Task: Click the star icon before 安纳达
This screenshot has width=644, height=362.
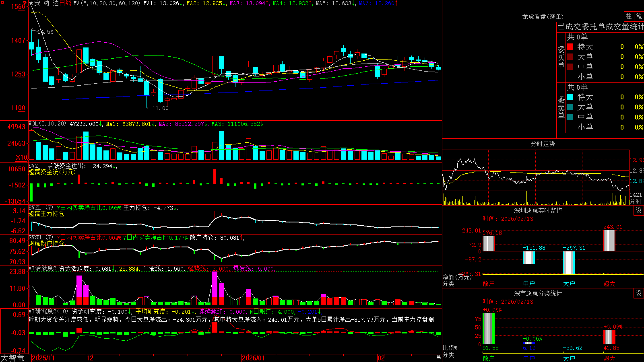Action: click(31, 3)
